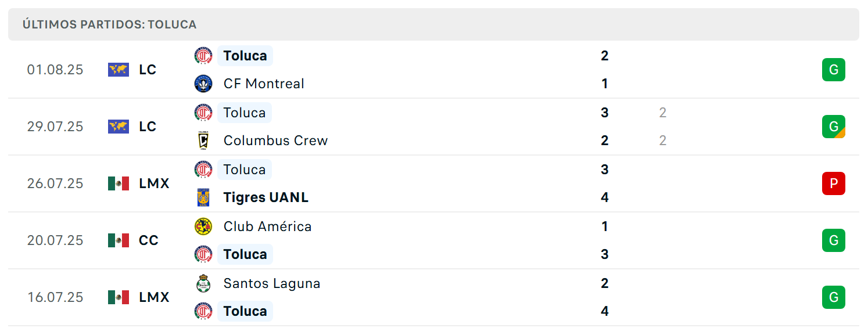The height and width of the screenshot is (335, 868).
Task: Click the Club América team crest
Action: pyautogui.click(x=203, y=226)
